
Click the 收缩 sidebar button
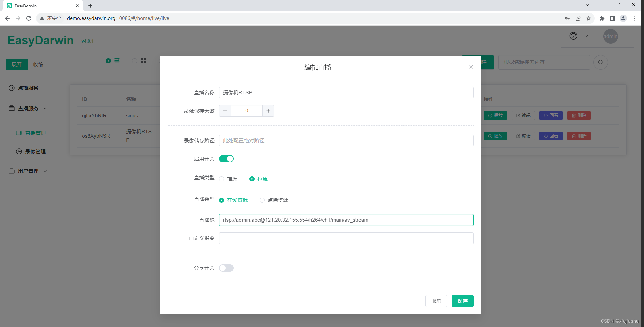pos(38,64)
